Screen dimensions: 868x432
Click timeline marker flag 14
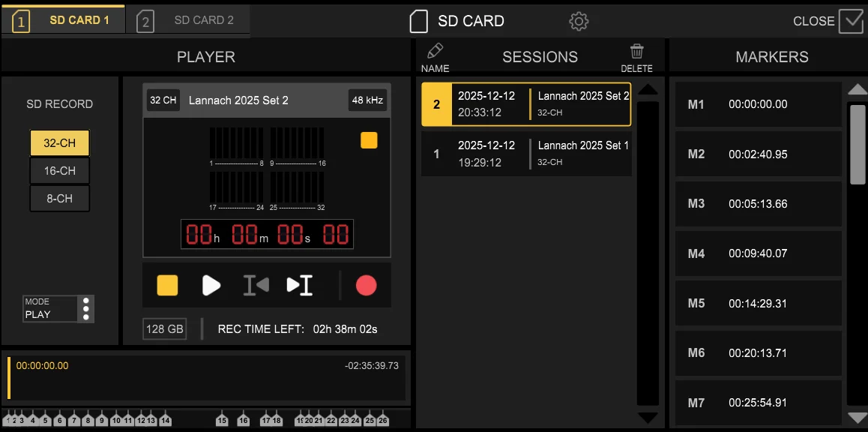coord(165,419)
